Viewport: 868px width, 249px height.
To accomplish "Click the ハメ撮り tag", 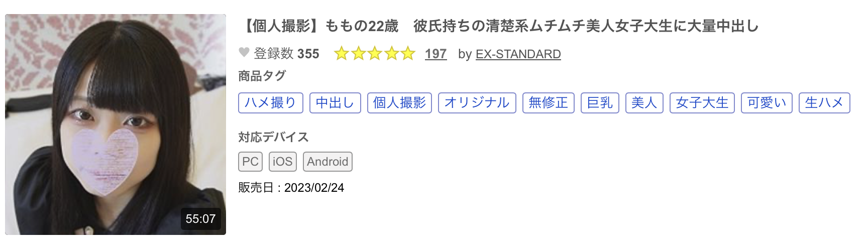I will pyautogui.click(x=270, y=103).
